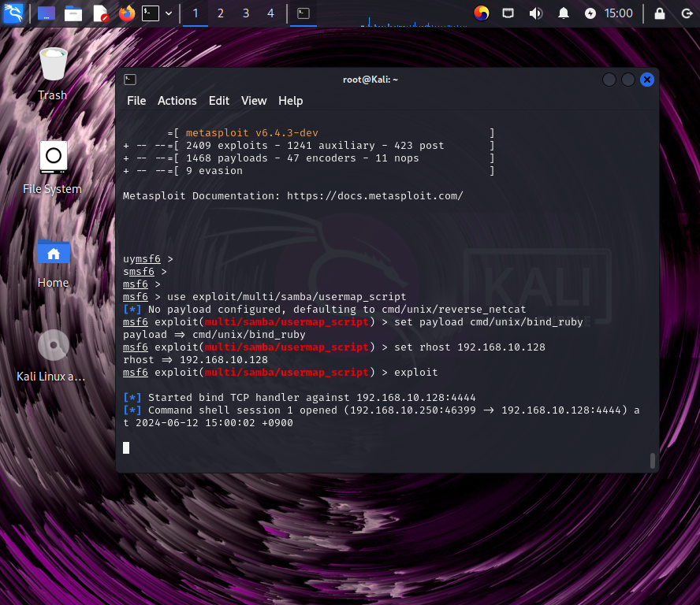
Task: Switch to workspace 4
Action: [270, 13]
